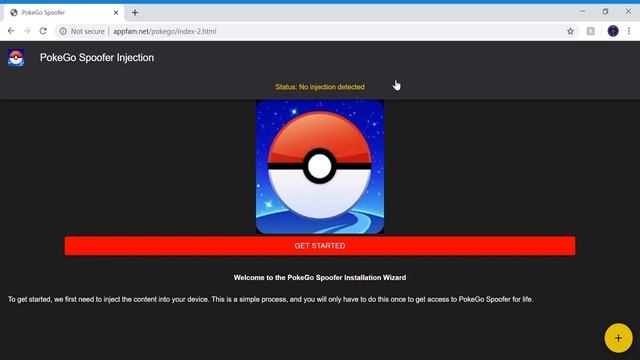The width and height of the screenshot is (640, 360).
Task: Click the browser forward arrow
Action: pyautogui.click(x=27, y=31)
